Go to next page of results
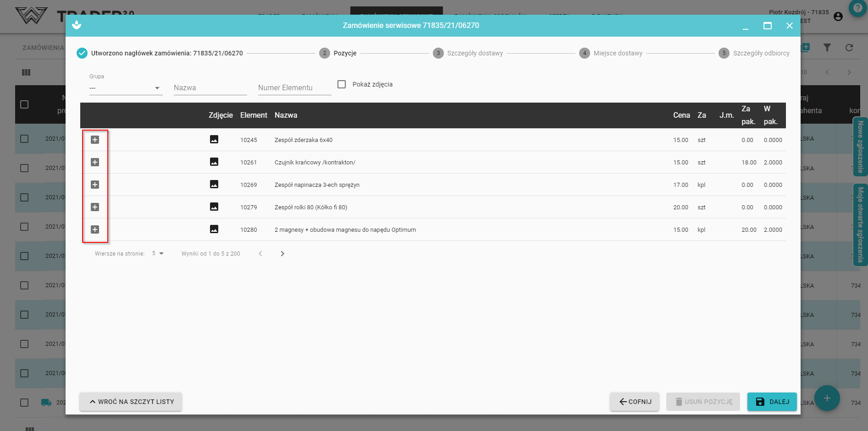 [x=282, y=254]
